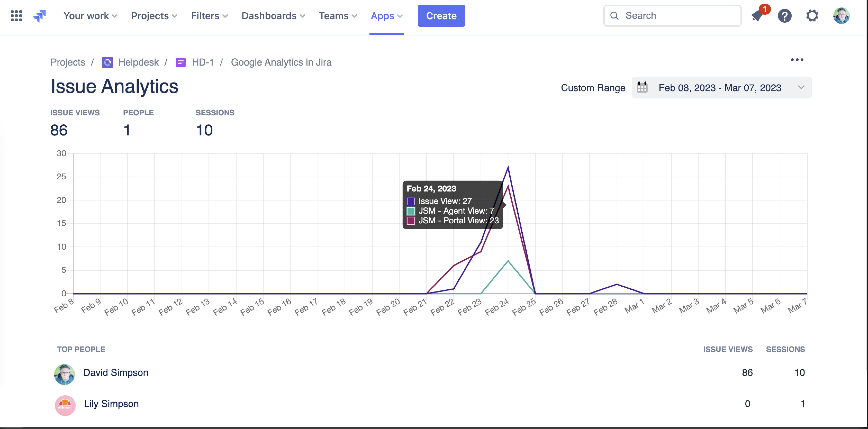Open the three-dot more actions menu
The image size is (868, 429).
(797, 60)
